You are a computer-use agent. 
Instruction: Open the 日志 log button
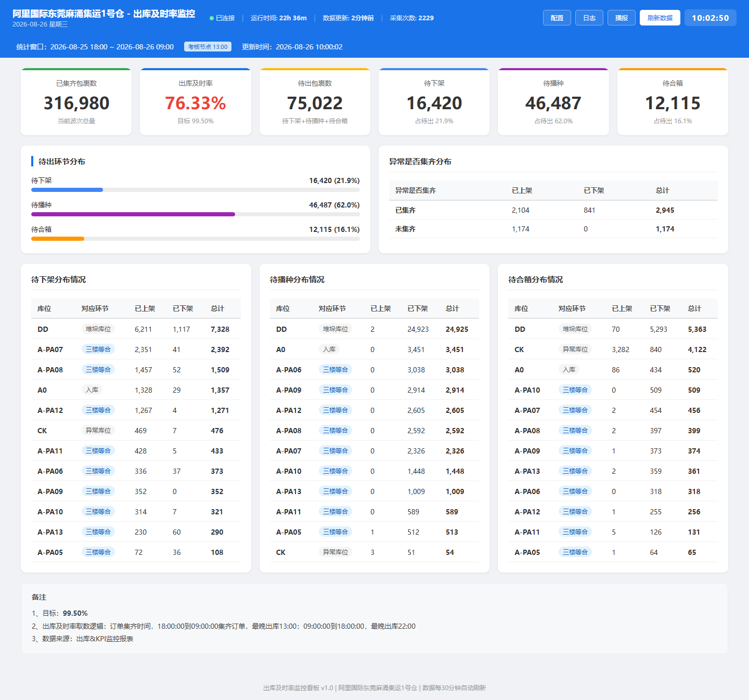589,18
